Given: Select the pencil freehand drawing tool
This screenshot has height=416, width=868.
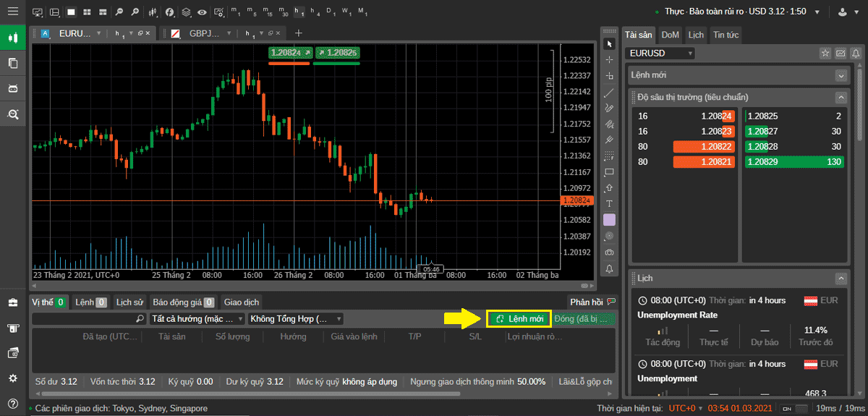Looking at the screenshot, I should (609, 108).
